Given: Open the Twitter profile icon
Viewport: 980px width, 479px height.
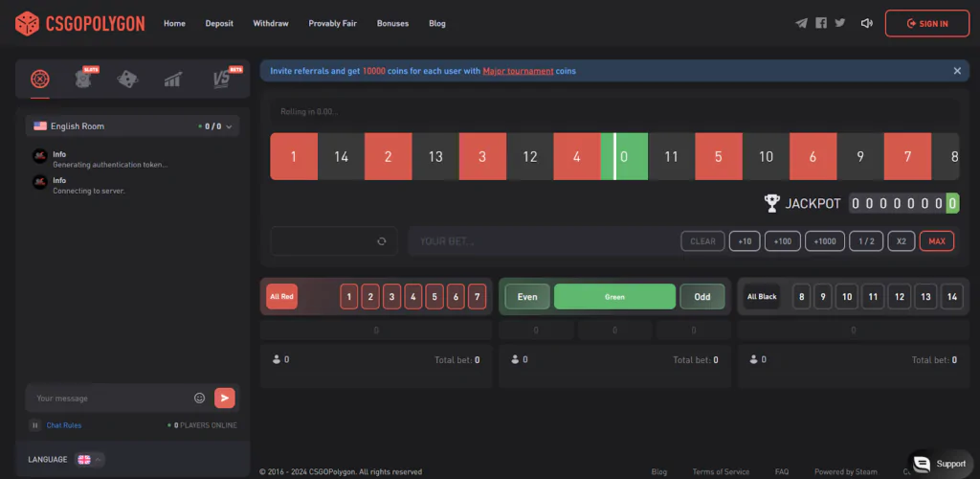Looking at the screenshot, I should point(840,23).
